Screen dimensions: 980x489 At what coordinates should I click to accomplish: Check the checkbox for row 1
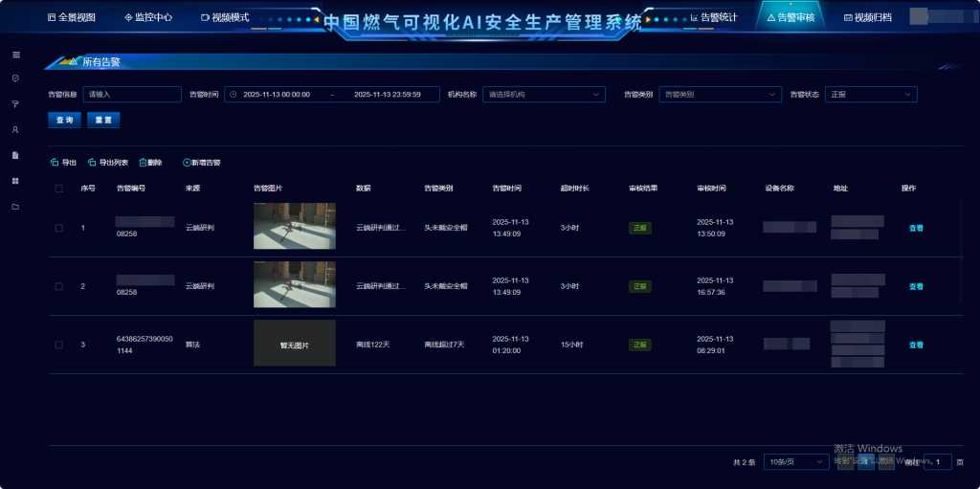(x=58, y=228)
